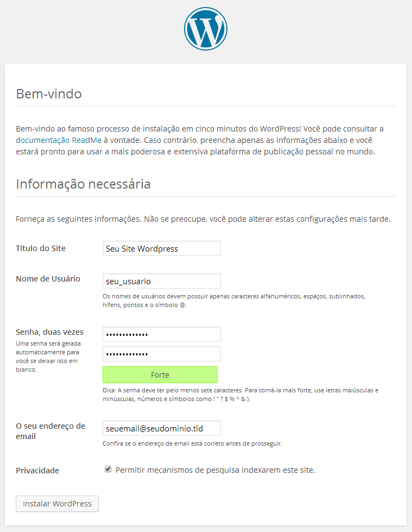
Task: Focus the email address field
Action: (x=162, y=428)
